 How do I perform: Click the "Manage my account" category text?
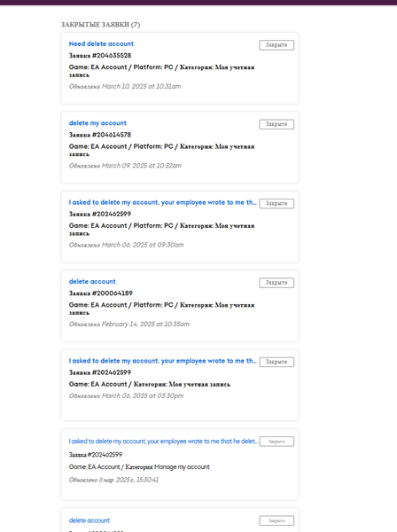tap(182, 467)
